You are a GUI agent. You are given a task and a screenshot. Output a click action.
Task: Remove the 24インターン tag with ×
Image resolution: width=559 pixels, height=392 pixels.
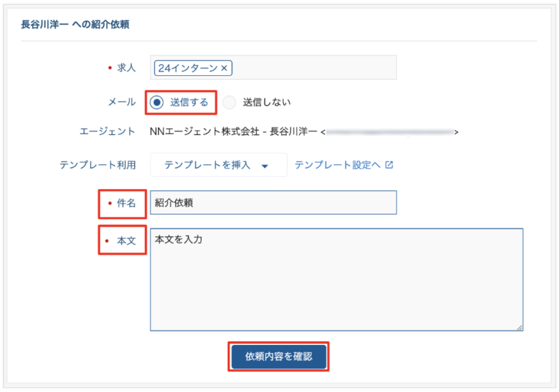click(224, 68)
